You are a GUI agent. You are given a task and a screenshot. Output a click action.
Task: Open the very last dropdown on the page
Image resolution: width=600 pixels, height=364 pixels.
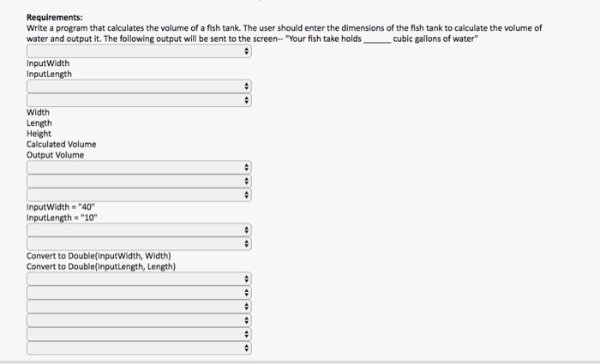pos(139,348)
